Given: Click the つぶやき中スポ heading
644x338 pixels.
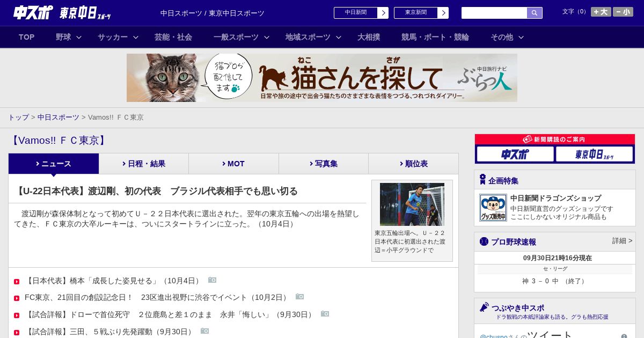Looking at the screenshot, I should coord(518,308).
